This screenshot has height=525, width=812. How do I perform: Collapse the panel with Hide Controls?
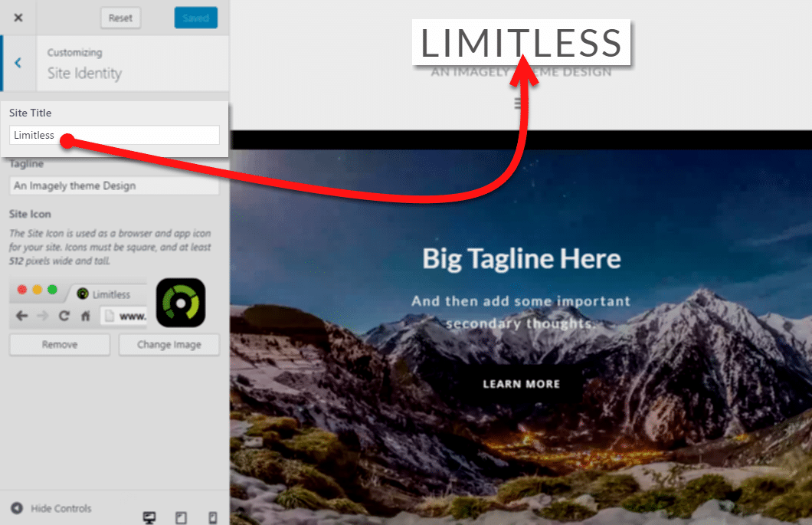coord(51,508)
